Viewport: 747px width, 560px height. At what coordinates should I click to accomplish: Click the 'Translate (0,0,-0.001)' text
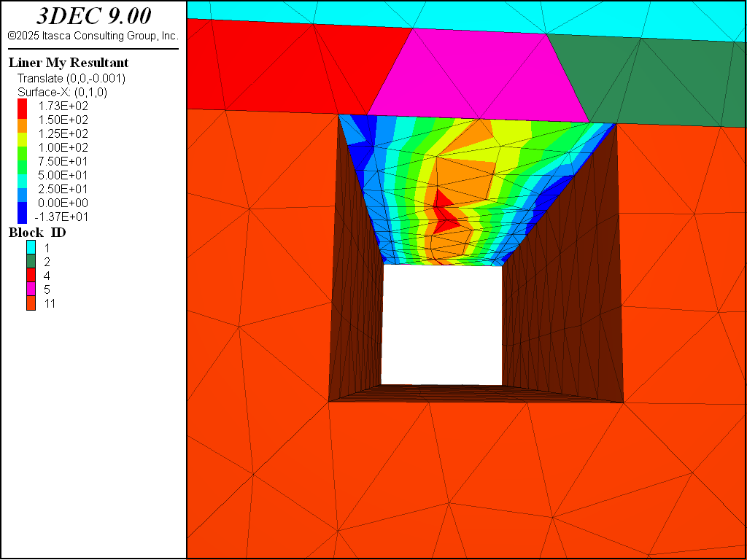(71, 78)
